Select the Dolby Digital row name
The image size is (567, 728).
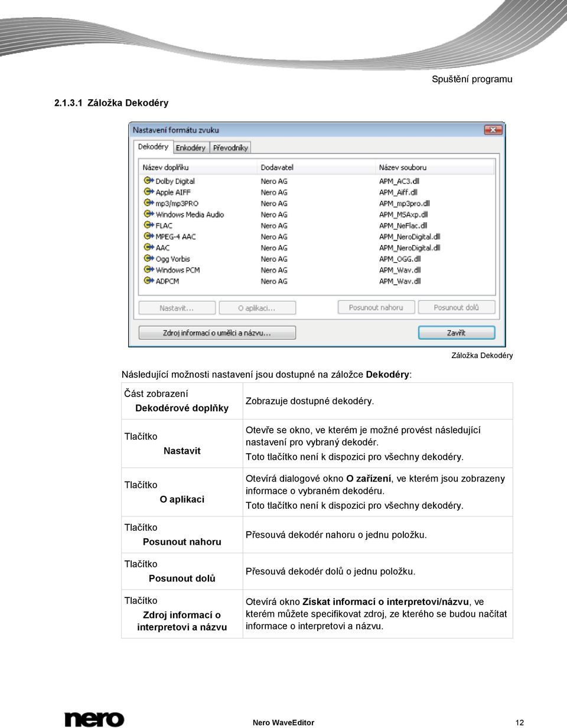pos(175,181)
